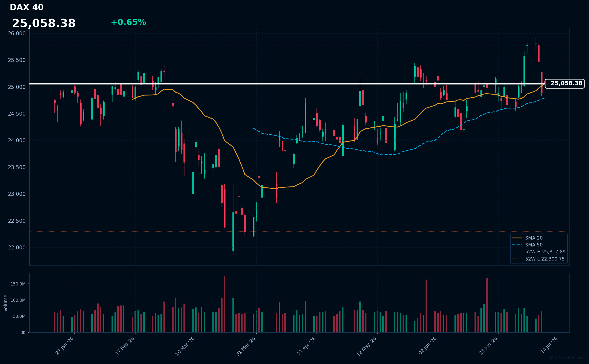Click the 24,500 price axis label

click(17, 114)
